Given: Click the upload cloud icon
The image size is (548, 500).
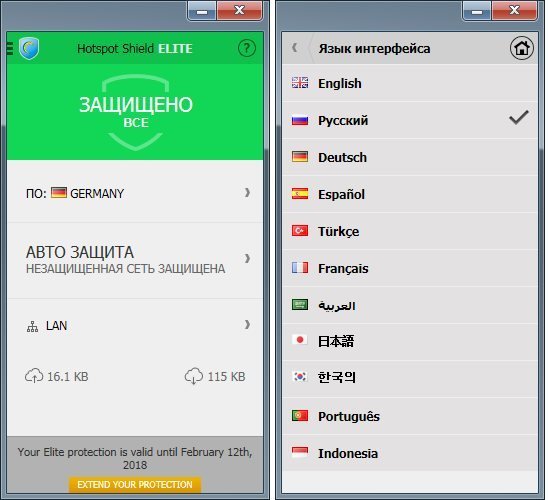Looking at the screenshot, I should (x=34, y=376).
